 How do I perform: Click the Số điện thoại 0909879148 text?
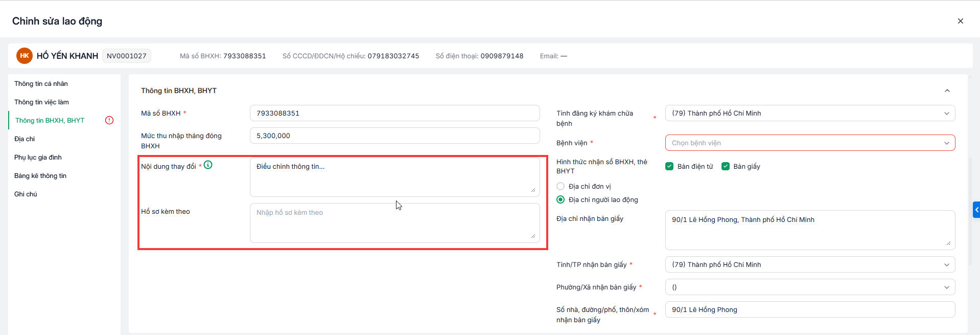(479, 56)
